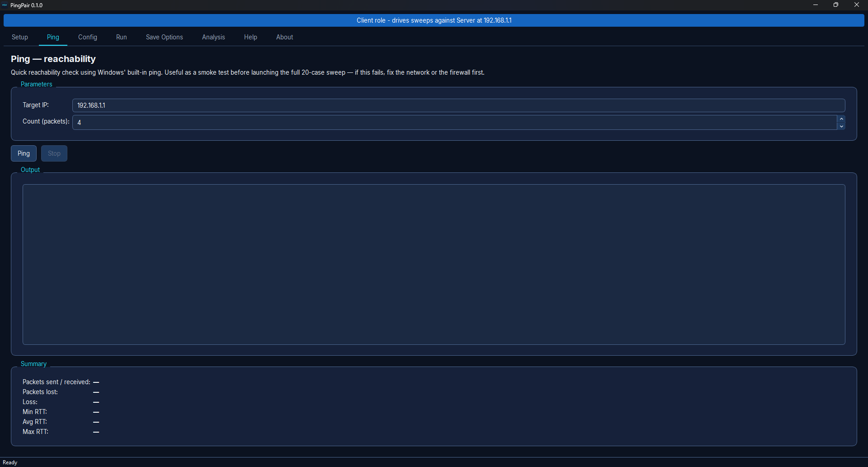Click the 'Avg RTT:' label

coord(35,422)
